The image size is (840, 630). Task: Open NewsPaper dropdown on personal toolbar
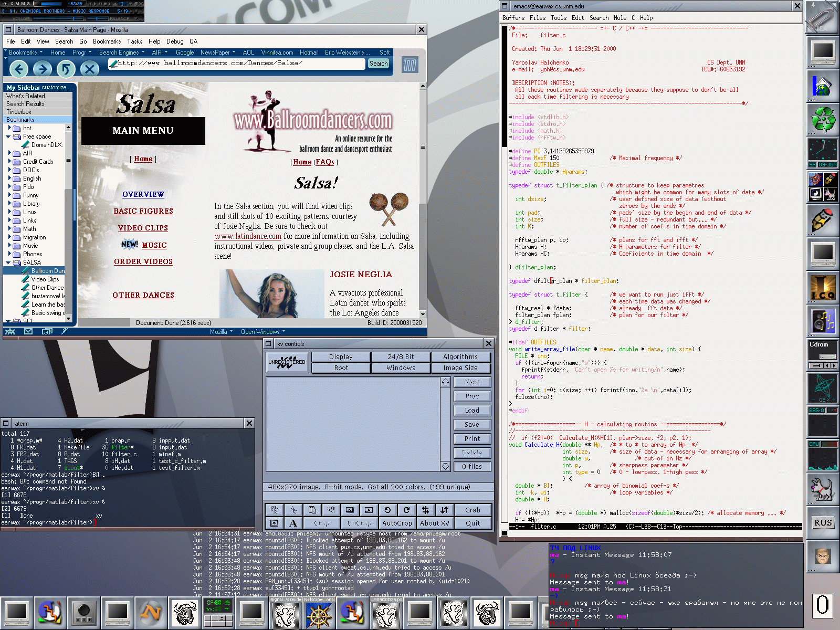pyautogui.click(x=218, y=52)
